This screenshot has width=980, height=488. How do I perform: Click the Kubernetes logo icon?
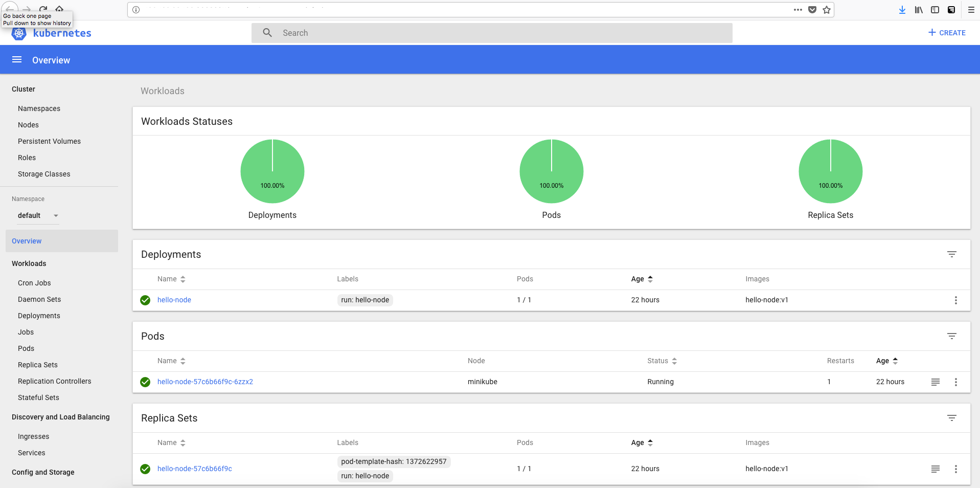[19, 34]
